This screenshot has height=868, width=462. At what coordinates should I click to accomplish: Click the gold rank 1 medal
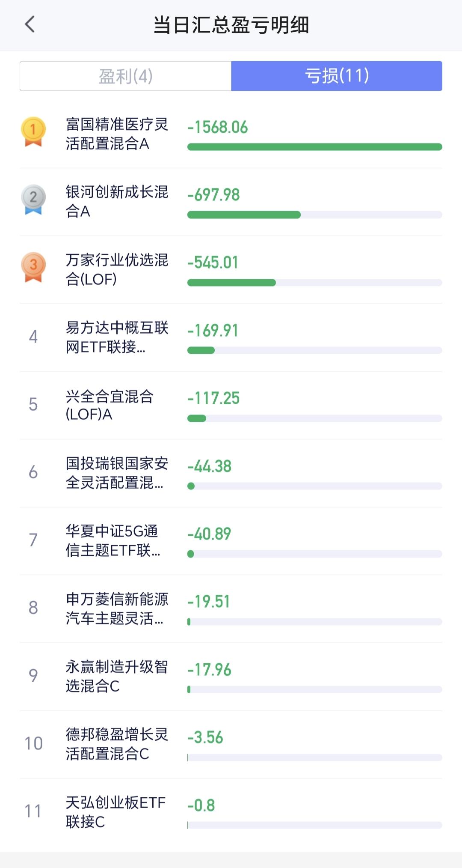click(33, 132)
